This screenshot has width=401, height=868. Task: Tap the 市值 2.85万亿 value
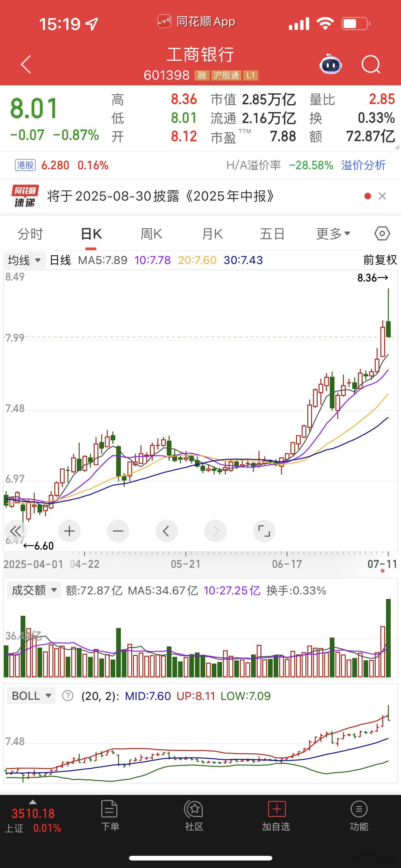(269, 99)
